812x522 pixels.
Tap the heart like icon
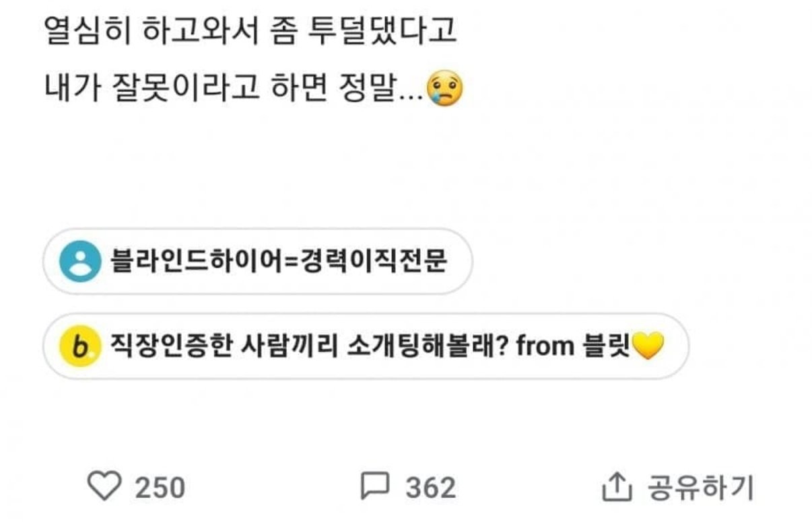click(104, 486)
